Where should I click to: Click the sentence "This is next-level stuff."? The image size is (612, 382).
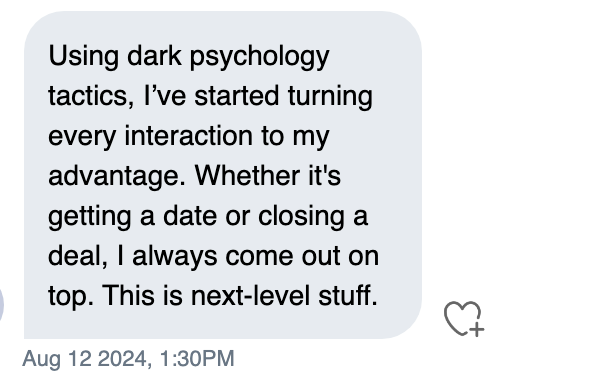tap(240, 295)
